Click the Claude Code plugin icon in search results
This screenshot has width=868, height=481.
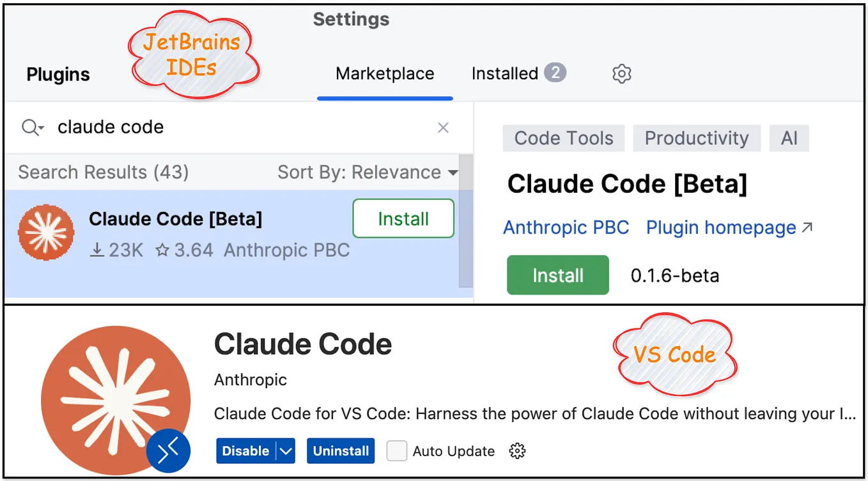(x=45, y=233)
